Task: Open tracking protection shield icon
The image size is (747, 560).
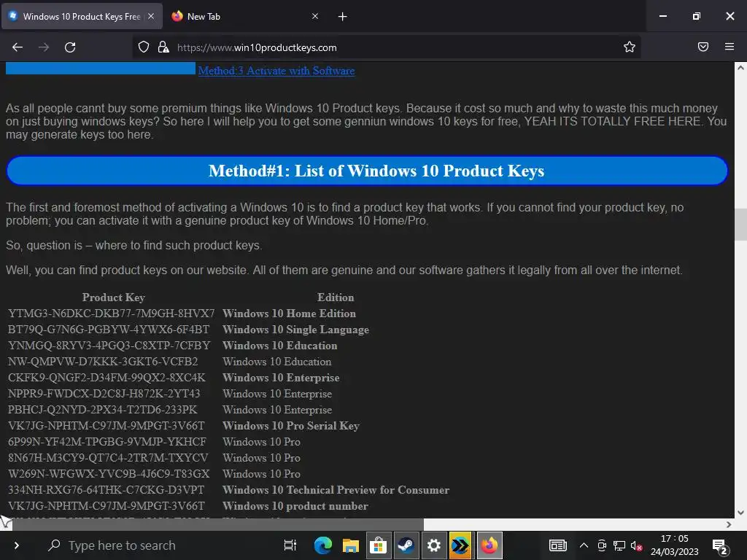Action: (144, 47)
